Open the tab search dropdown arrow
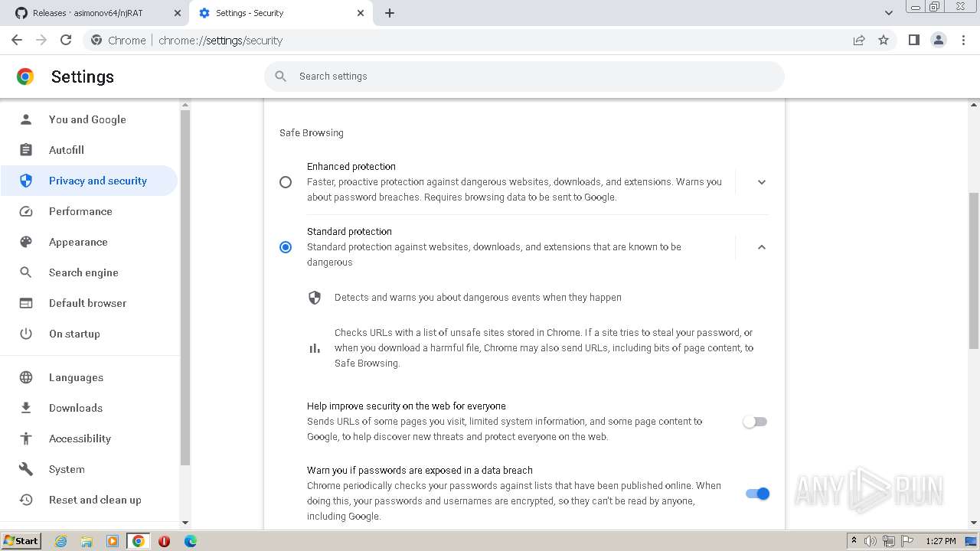980x551 pixels. (888, 13)
